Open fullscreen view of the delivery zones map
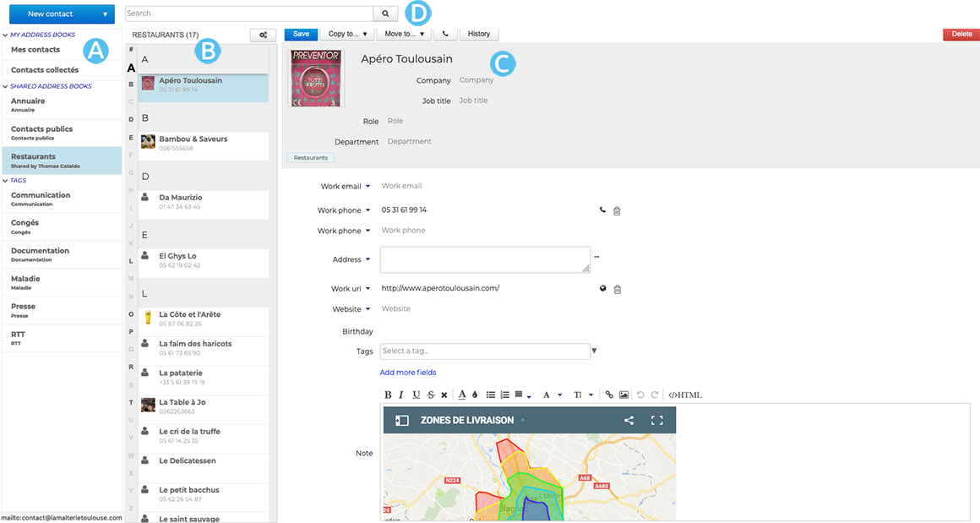The image size is (980, 523). (x=656, y=420)
